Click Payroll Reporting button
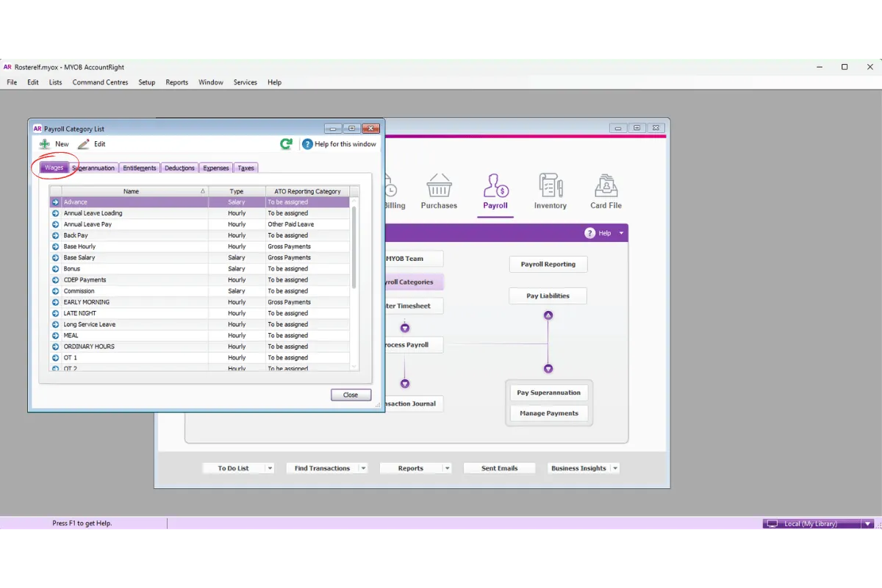The height and width of the screenshot is (588, 882). [548, 264]
